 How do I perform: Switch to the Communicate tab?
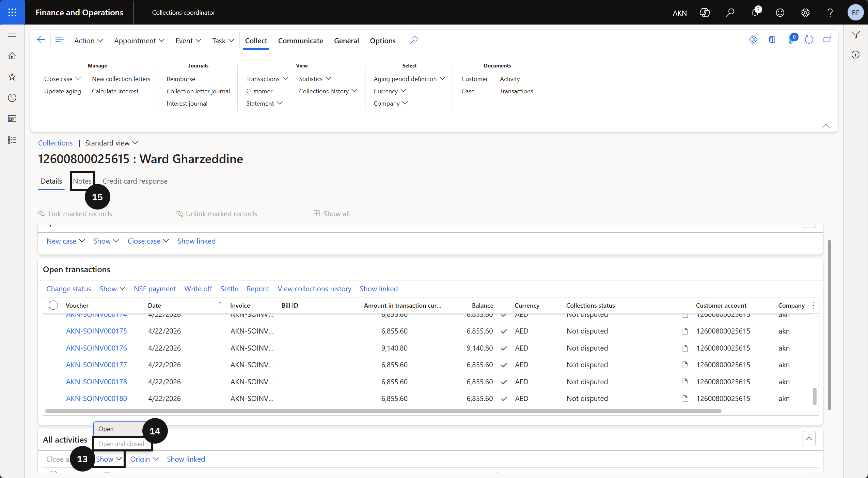click(300, 41)
